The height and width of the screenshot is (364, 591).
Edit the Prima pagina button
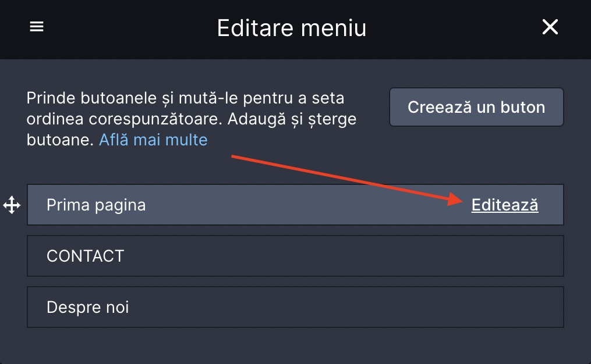504,205
